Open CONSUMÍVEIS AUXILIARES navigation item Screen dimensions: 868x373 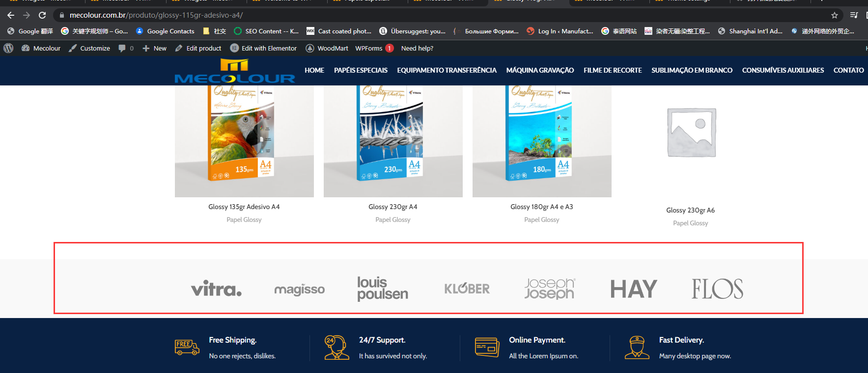[x=783, y=70]
